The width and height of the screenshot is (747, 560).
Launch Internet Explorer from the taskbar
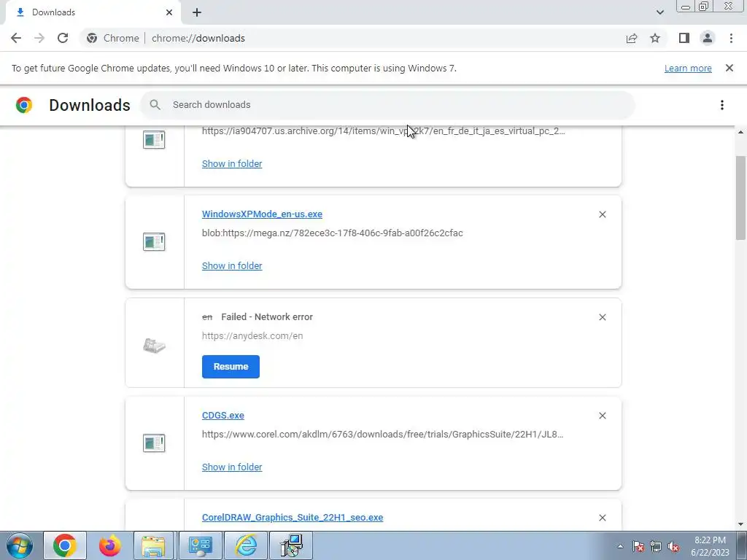[247, 545]
